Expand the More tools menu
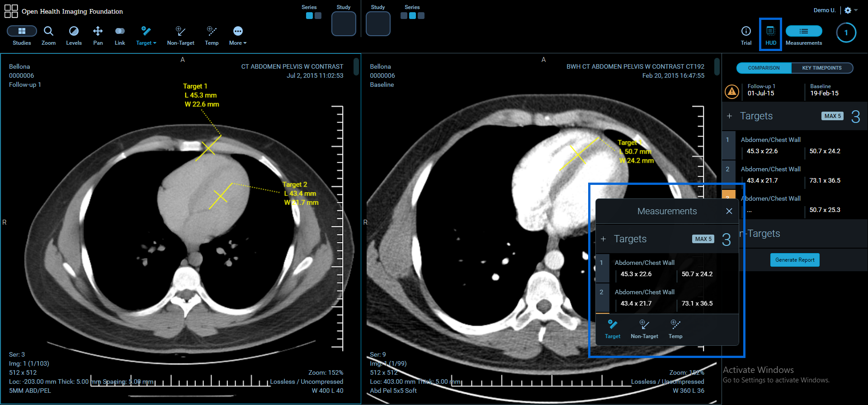The width and height of the screenshot is (868, 405). pos(238,35)
